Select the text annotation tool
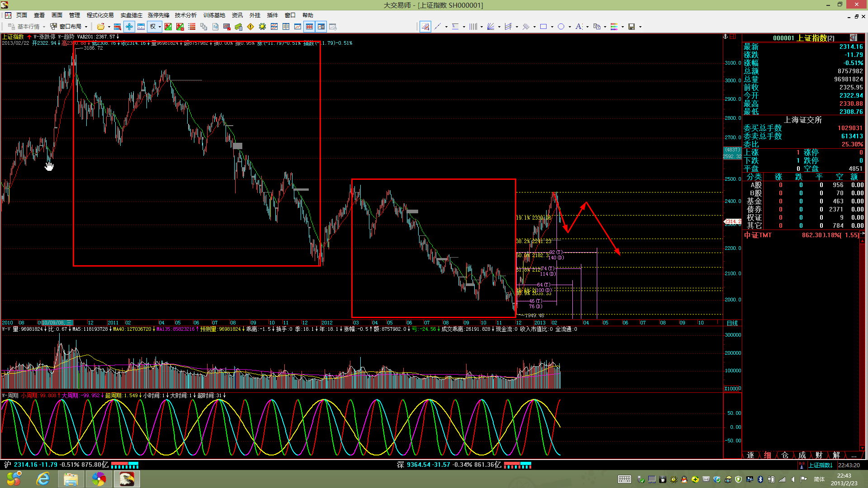 click(x=579, y=27)
